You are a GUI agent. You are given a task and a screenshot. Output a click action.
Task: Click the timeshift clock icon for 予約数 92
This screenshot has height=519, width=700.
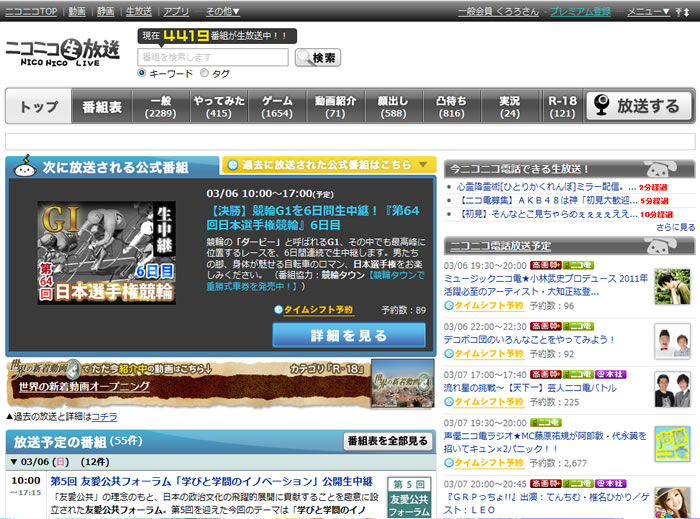pyautogui.click(x=449, y=353)
